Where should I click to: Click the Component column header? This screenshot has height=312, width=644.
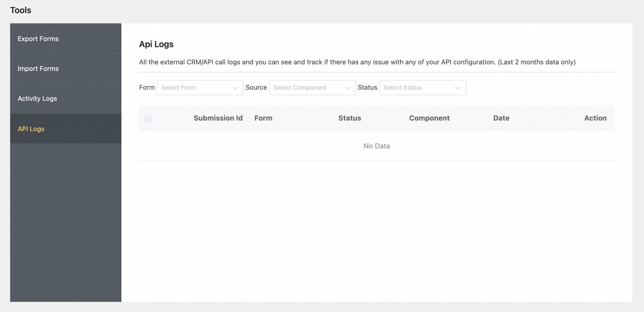(x=429, y=118)
